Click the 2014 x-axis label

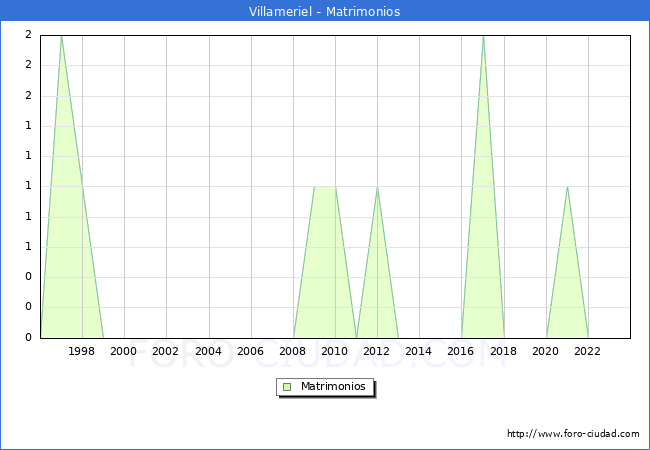tap(419, 351)
